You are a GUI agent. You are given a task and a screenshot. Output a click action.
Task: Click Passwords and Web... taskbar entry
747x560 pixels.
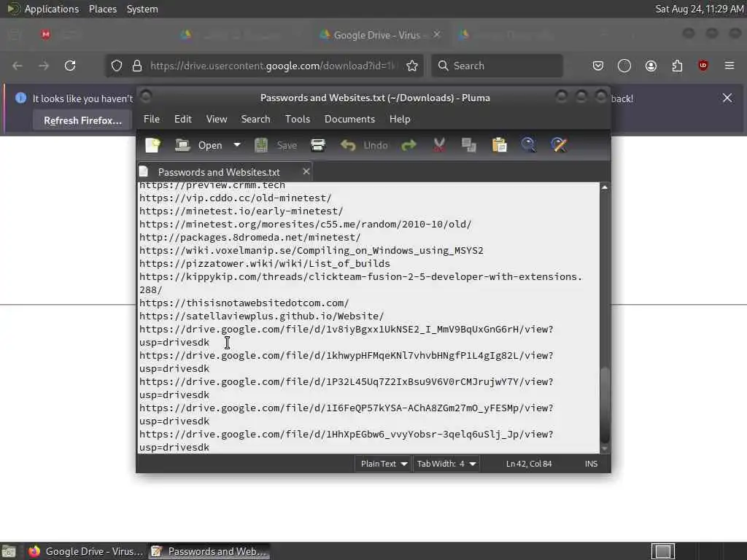[x=209, y=551]
